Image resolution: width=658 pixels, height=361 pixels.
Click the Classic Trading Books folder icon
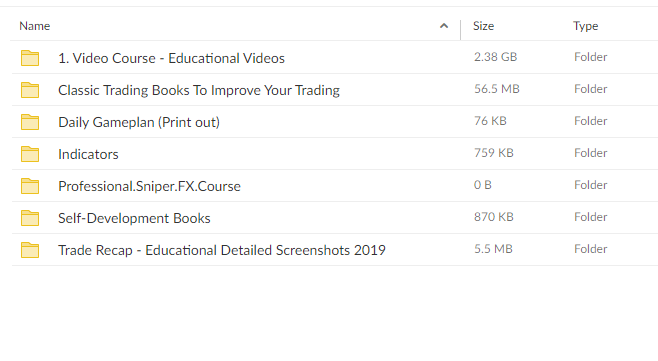30,90
